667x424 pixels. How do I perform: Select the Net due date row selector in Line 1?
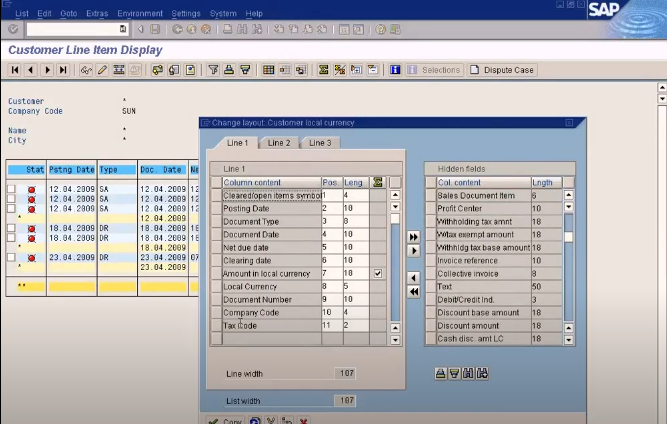point(217,248)
